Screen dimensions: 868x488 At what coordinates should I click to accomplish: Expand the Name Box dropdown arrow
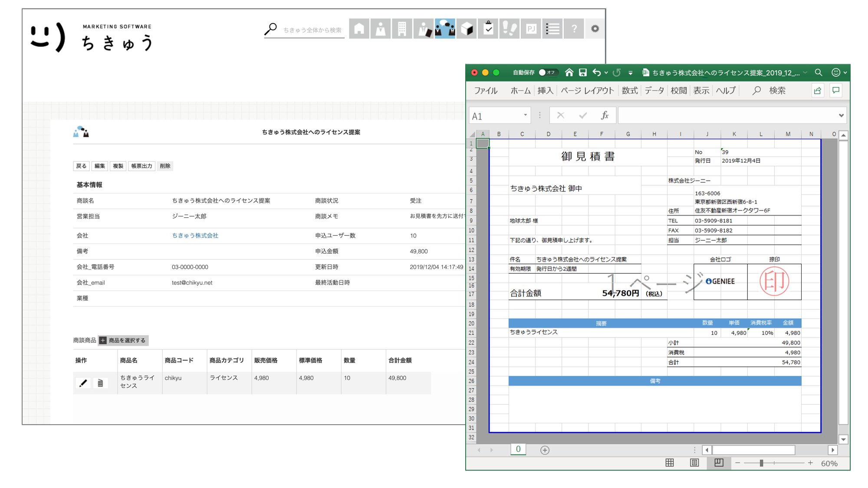[525, 115]
